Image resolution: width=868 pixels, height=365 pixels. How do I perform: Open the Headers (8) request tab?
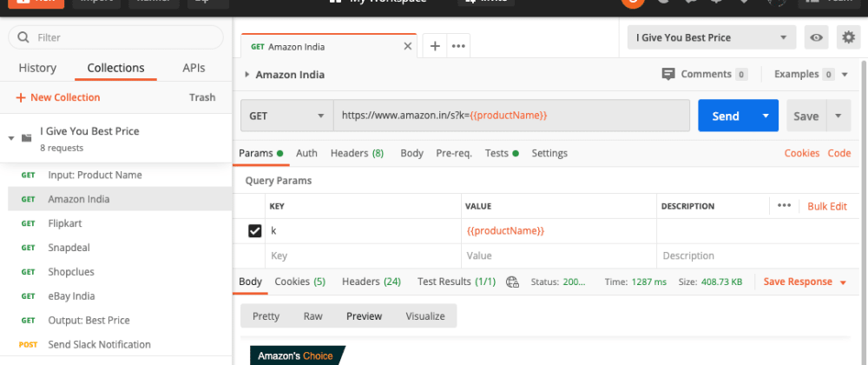357,154
